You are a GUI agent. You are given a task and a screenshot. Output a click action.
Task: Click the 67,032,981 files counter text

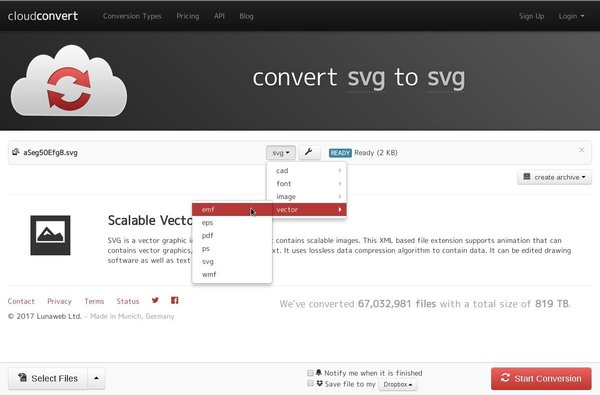(x=397, y=304)
